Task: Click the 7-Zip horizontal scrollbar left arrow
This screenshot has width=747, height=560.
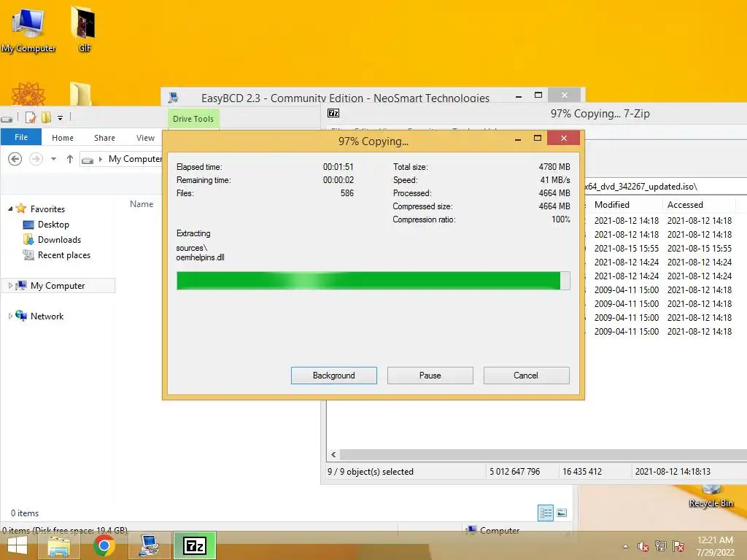Action: pyautogui.click(x=333, y=454)
